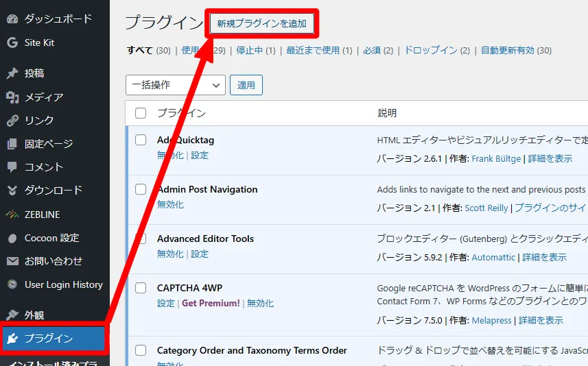Click 無効化 under Advanced Editor Tools
588x366 pixels.
(170, 254)
